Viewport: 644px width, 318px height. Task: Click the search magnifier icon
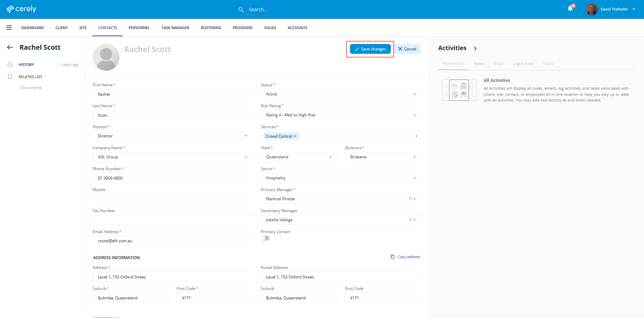[x=241, y=9]
